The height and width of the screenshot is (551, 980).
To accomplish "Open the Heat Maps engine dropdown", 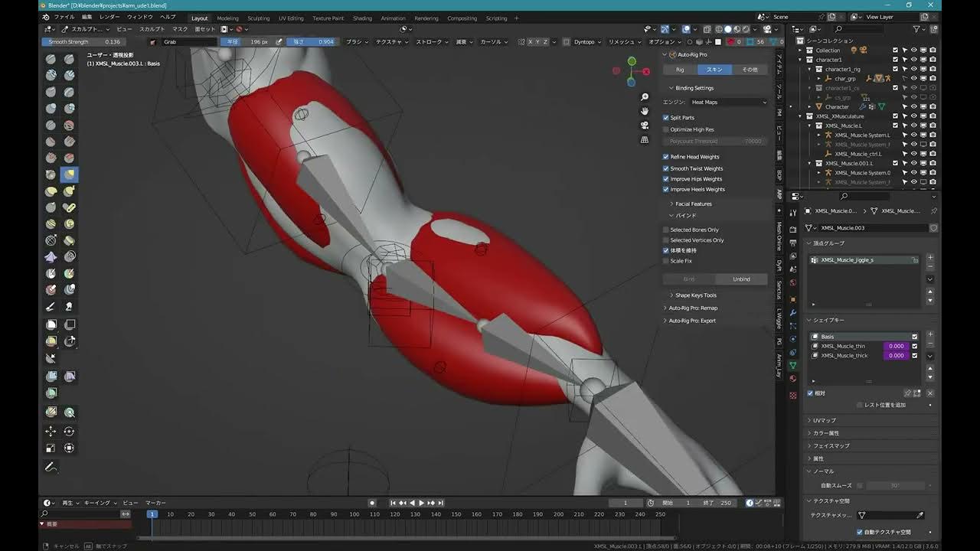I will tap(728, 102).
